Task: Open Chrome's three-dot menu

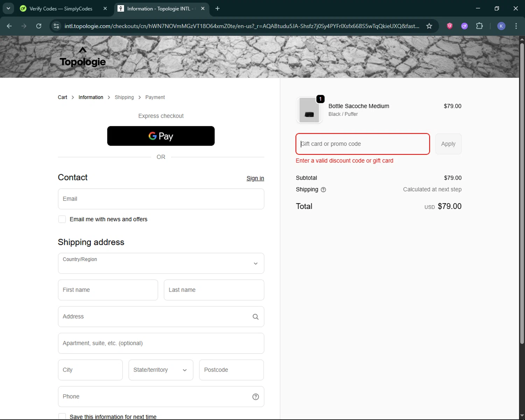Action: pos(516,26)
